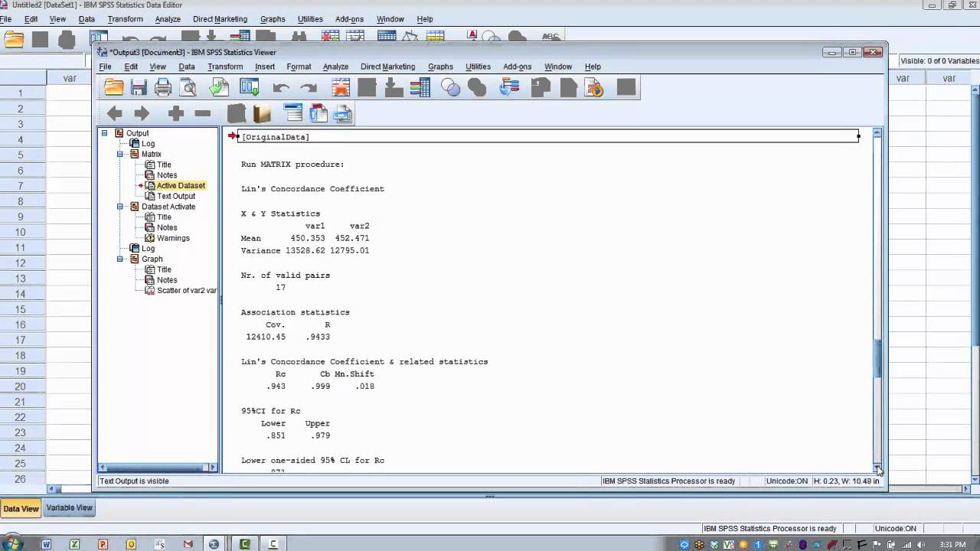Click the Lin's Concordance Coefficient heading text
The height and width of the screenshot is (551, 980).
pyautogui.click(x=312, y=189)
